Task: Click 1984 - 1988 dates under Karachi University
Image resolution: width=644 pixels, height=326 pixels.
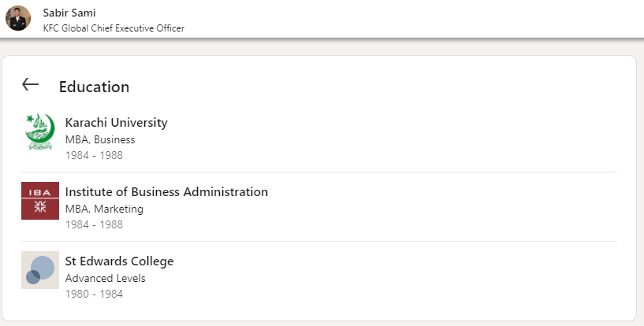Action: tap(94, 155)
